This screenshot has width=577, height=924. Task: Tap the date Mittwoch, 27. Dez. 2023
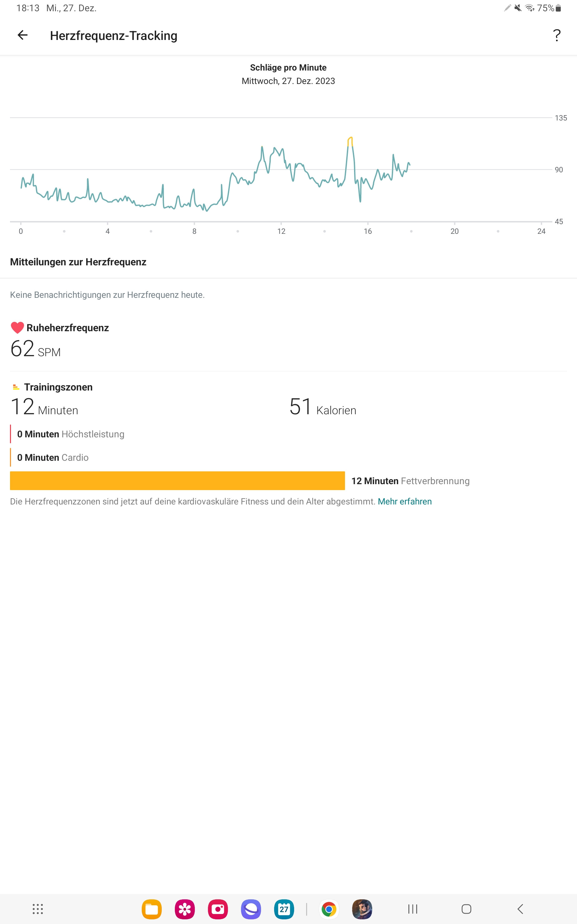tap(288, 81)
